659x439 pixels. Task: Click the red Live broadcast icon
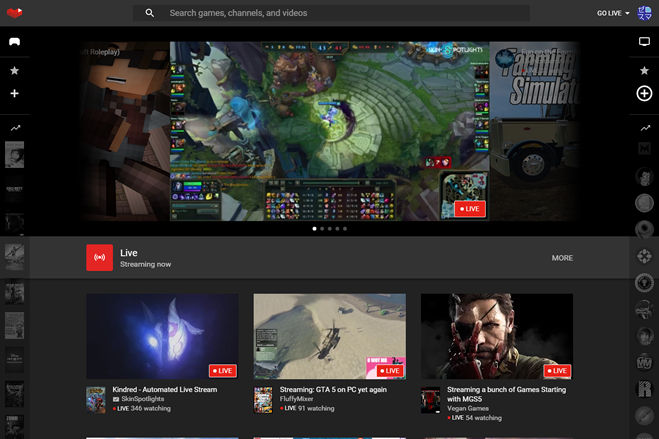100,258
